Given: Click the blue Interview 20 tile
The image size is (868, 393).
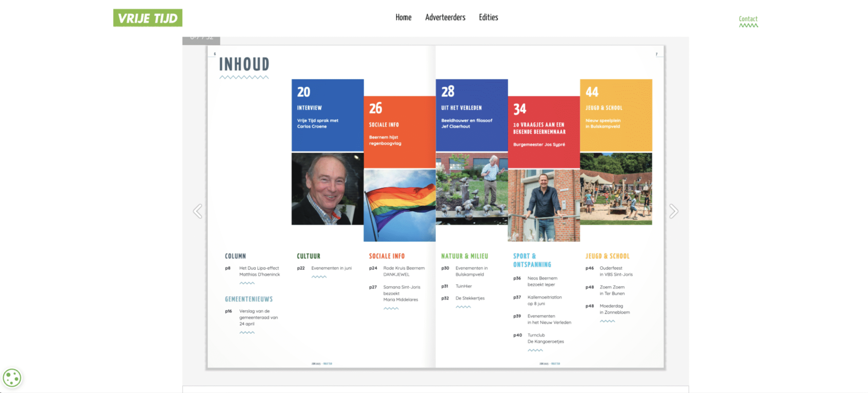Looking at the screenshot, I should 327,115.
